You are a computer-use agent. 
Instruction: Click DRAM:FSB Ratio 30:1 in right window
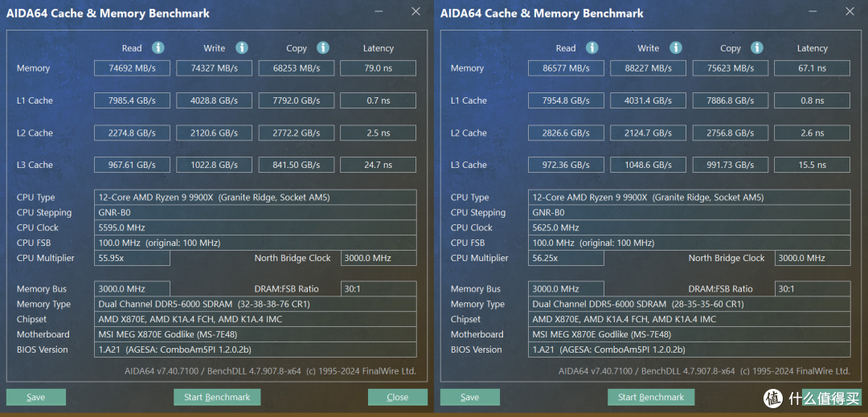point(813,288)
